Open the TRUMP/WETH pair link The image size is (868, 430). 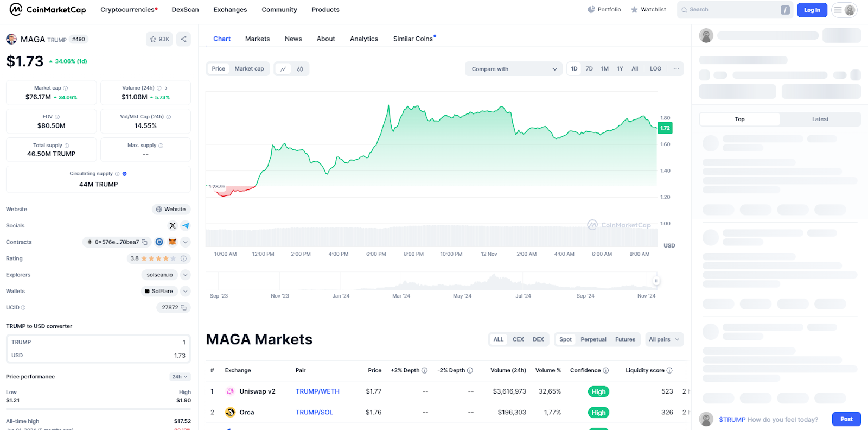tap(317, 391)
